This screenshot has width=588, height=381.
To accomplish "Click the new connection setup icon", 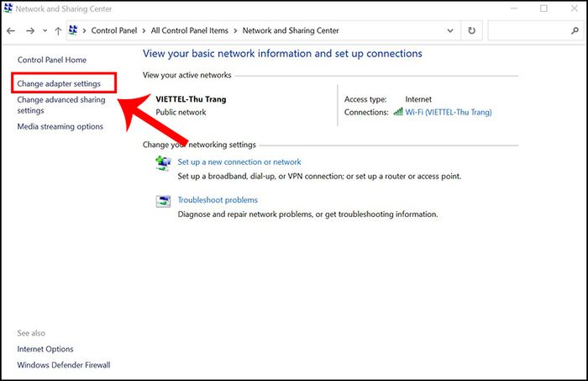I will [x=163, y=163].
